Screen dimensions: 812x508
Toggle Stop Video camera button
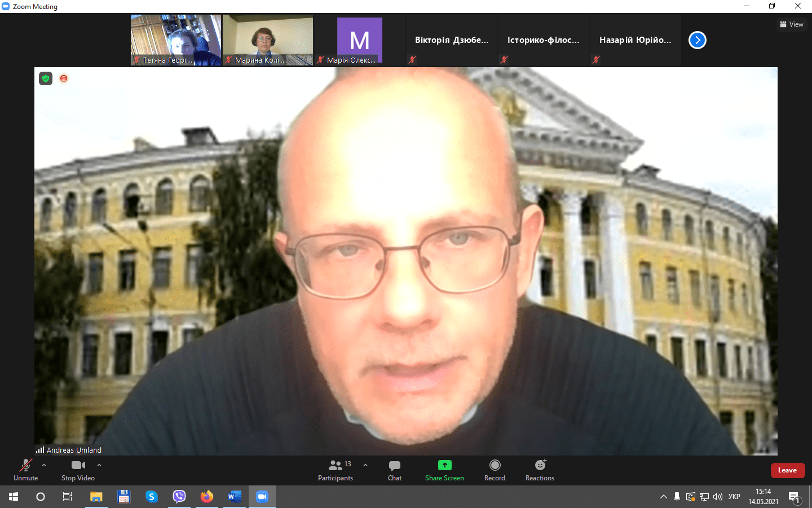78,470
